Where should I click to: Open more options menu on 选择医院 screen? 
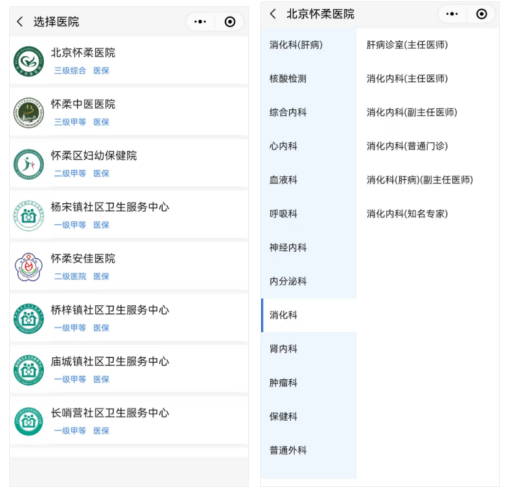(x=200, y=22)
